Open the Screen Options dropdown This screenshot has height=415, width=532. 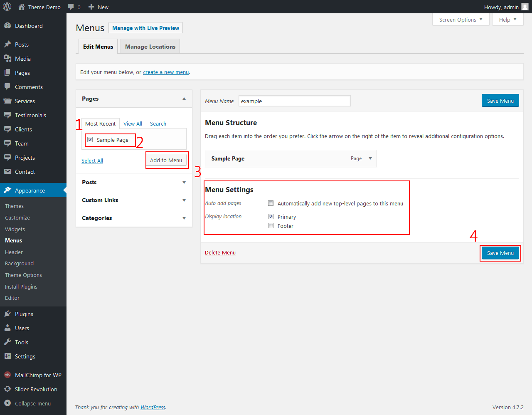(461, 20)
